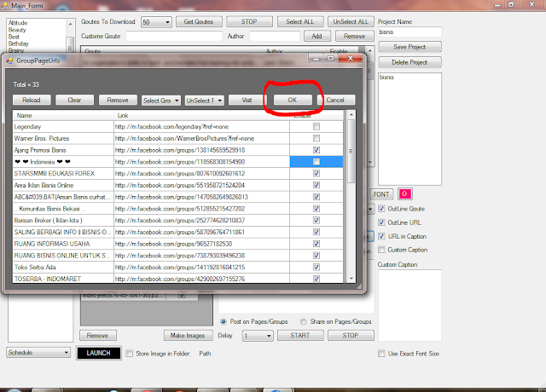The image size is (546, 392).
Task: Click the group list scrollbar up arrow
Action: [x=351, y=114]
